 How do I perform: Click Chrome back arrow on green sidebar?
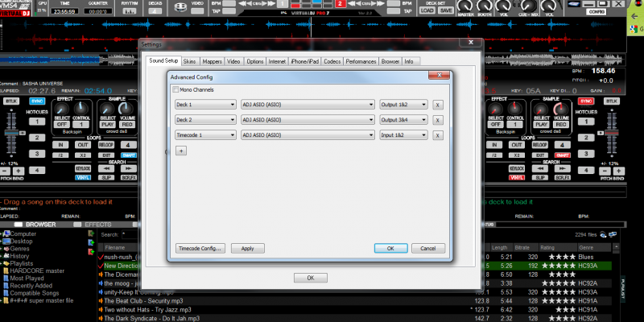click(635, 17)
